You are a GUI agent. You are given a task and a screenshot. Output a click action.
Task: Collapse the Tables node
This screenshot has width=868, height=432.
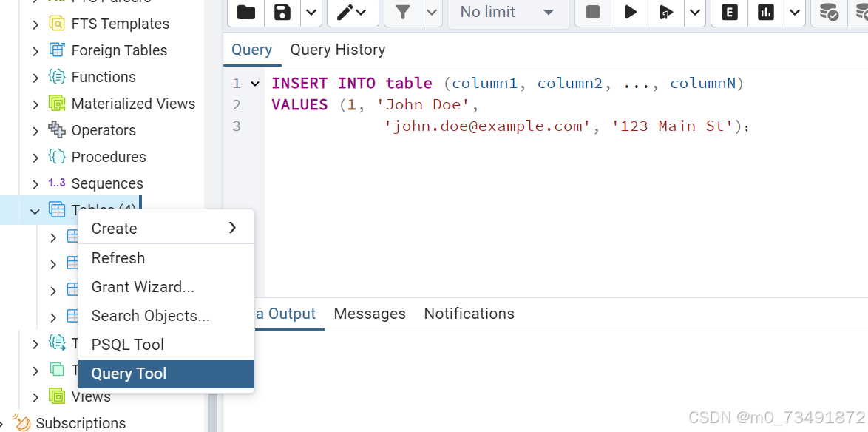pyautogui.click(x=35, y=211)
